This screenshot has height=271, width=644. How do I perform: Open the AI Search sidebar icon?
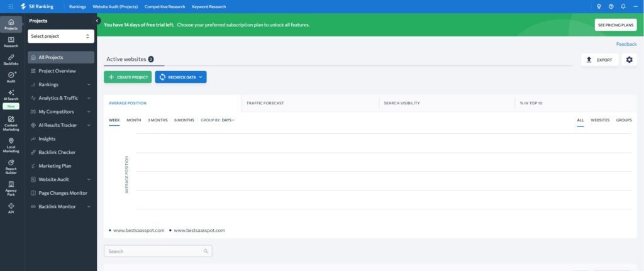pos(11,94)
